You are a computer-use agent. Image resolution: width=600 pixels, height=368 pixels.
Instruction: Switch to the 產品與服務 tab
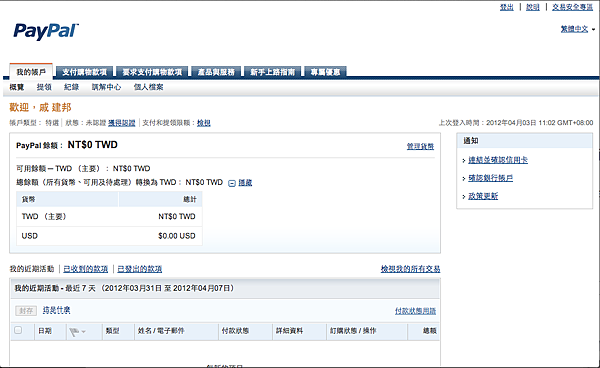pyautogui.click(x=216, y=72)
